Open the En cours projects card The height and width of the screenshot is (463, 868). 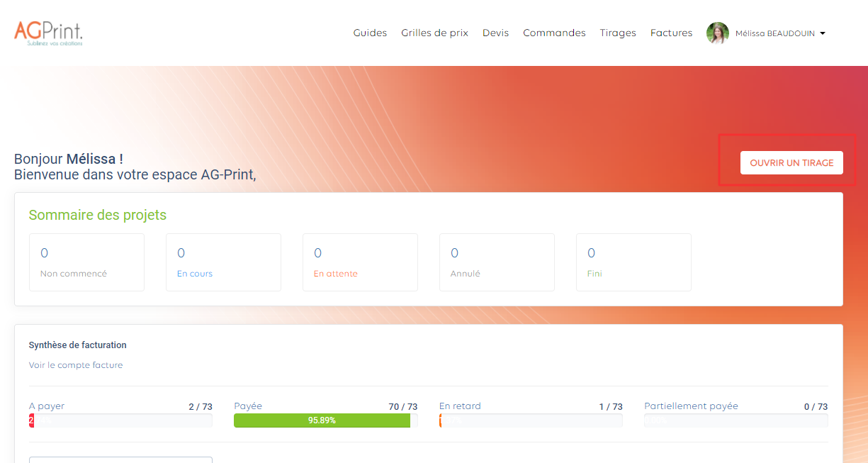223,262
